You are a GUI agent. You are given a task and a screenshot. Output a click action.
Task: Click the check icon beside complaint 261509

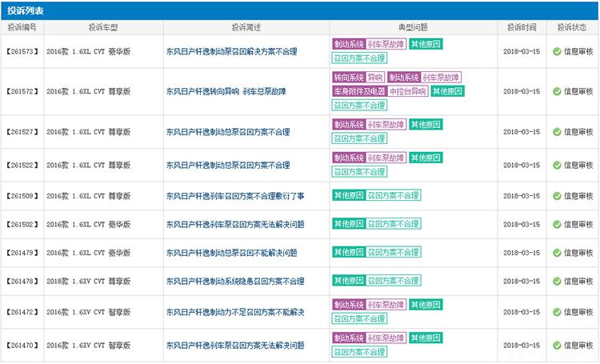click(556, 195)
